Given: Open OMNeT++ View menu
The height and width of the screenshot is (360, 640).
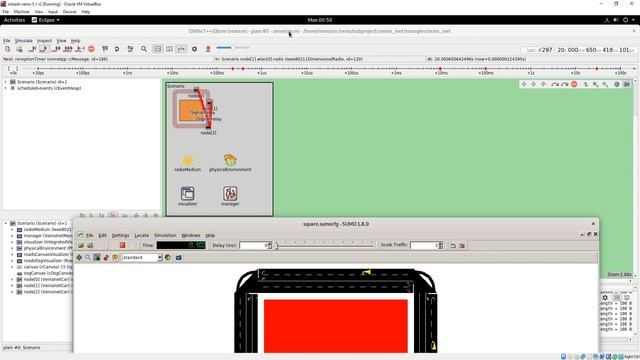Looking at the screenshot, I should (61, 41).
